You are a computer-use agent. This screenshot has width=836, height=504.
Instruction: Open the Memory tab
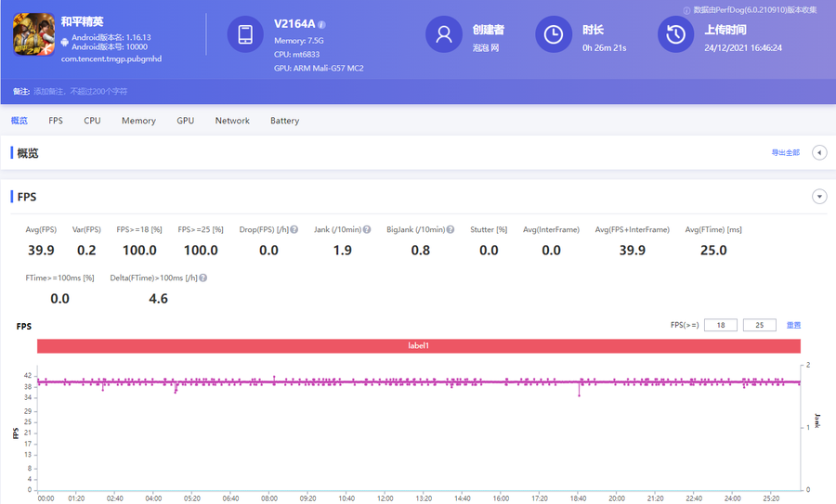[138, 121]
